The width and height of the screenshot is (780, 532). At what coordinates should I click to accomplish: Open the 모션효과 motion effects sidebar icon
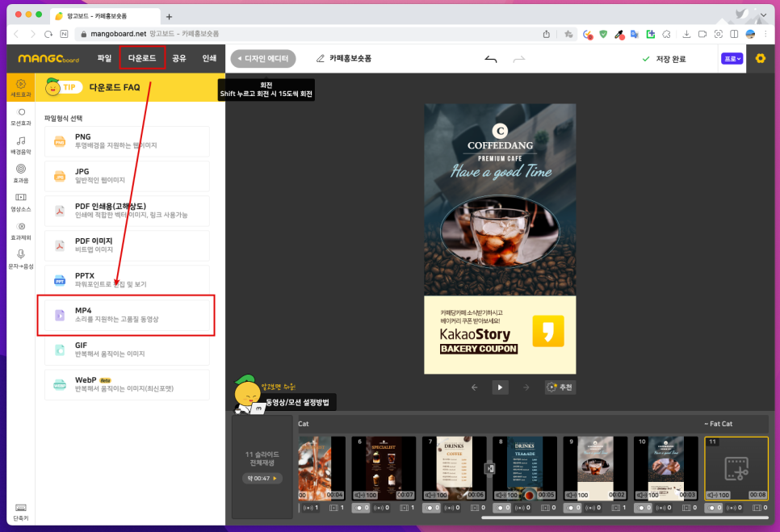point(21,116)
